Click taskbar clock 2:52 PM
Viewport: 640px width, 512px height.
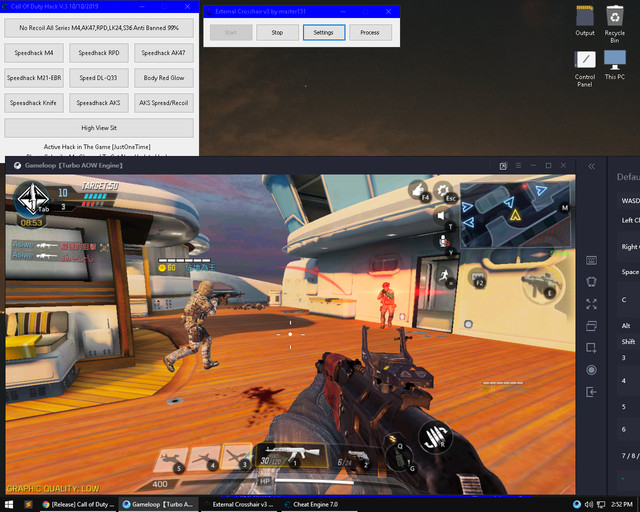(x=622, y=505)
